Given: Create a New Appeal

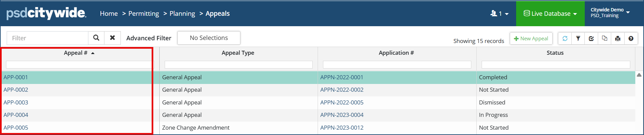Looking at the screenshot, I should tap(531, 39).
